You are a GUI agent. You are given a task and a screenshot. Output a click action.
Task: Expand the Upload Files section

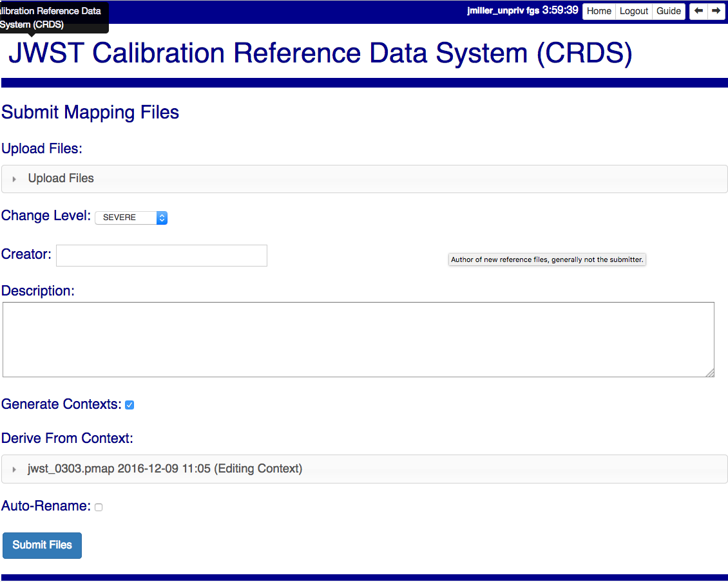[x=364, y=179]
